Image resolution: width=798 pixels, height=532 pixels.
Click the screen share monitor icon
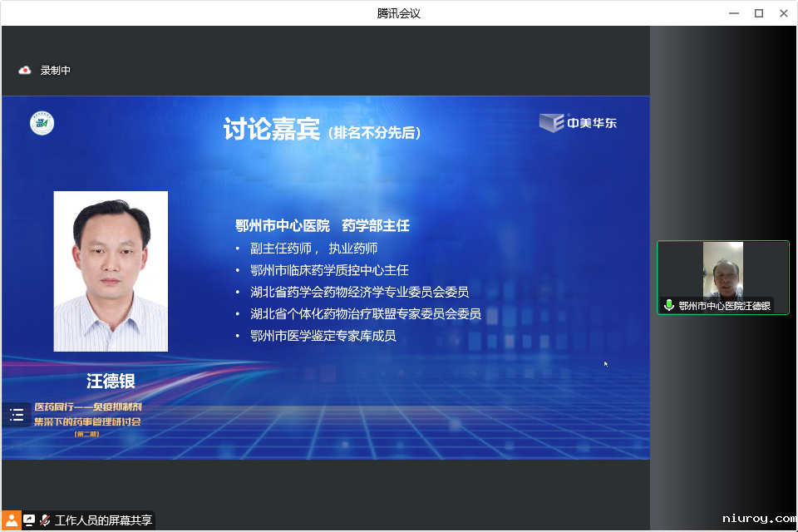(x=29, y=520)
